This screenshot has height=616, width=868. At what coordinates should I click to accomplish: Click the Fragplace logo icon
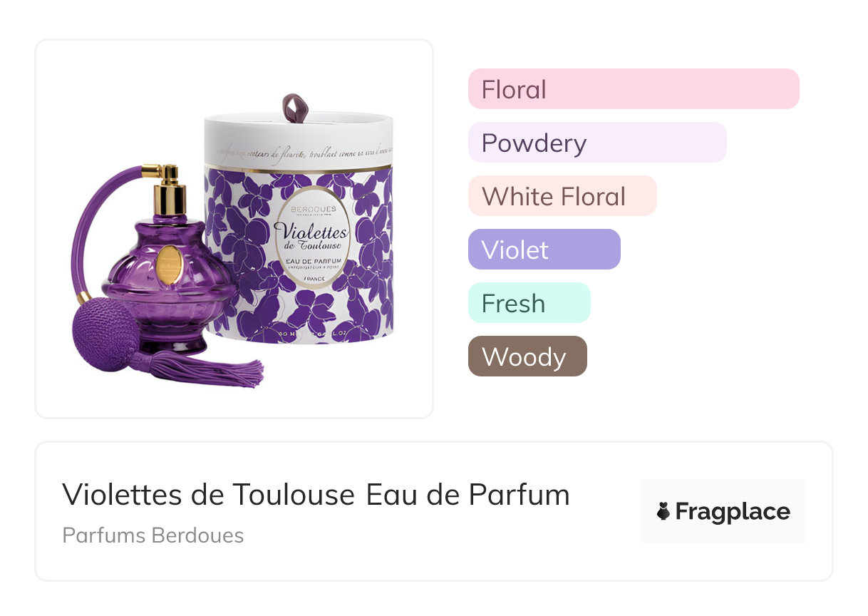pyautogui.click(x=663, y=511)
